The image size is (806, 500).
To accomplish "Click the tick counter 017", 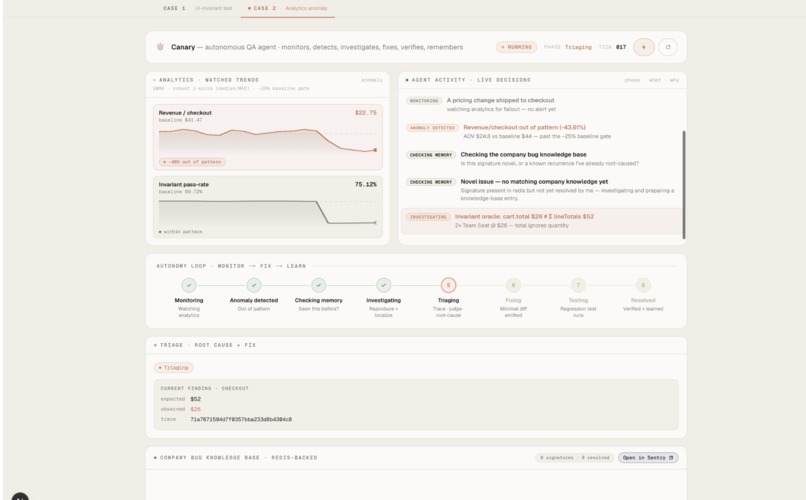I will click(x=621, y=47).
